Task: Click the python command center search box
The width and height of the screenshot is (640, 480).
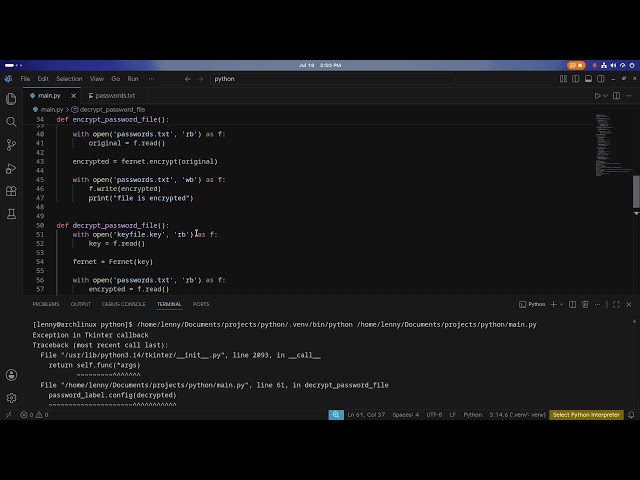Action: point(332,79)
